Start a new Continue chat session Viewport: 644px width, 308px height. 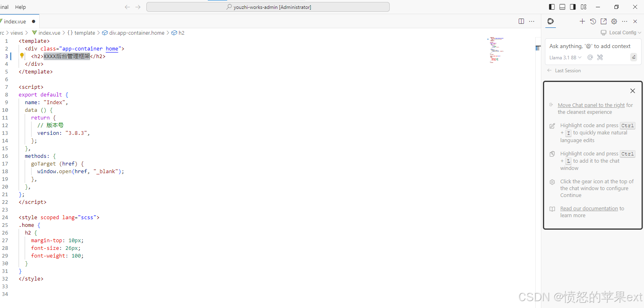(582, 21)
